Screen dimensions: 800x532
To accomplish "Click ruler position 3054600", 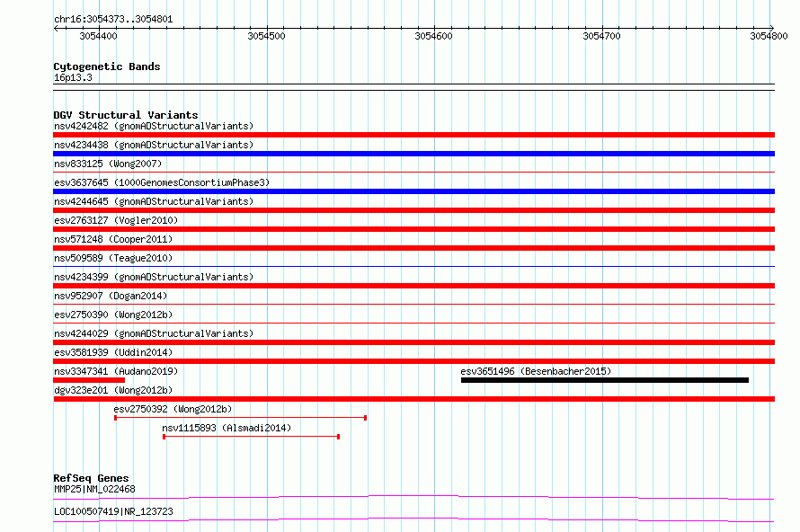I will click(433, 36).
